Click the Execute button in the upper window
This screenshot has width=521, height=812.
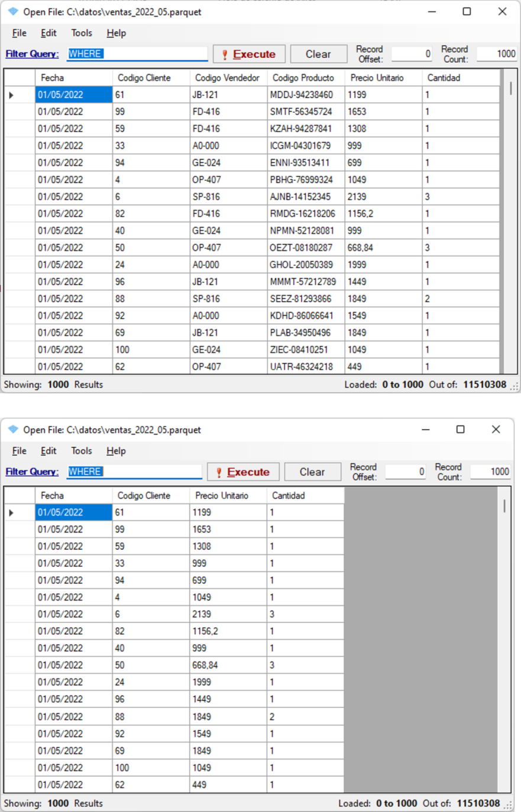pyautogui.click(x=249, y=54)
